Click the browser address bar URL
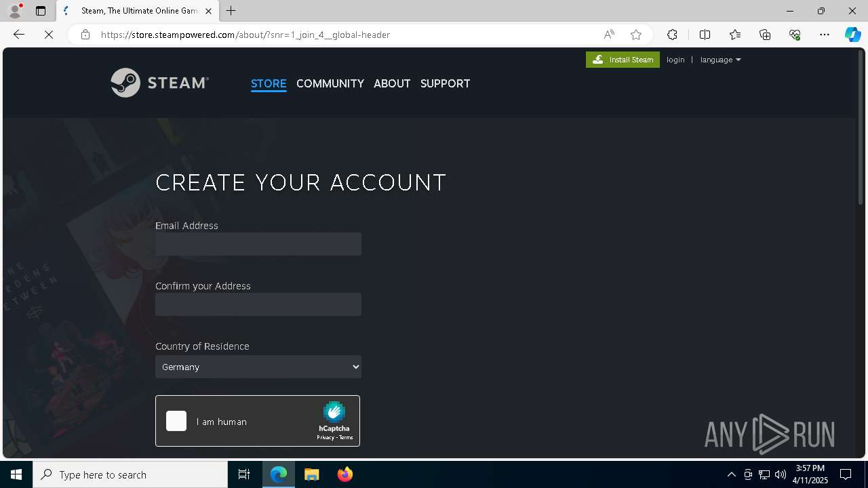 tap(245, 35)
